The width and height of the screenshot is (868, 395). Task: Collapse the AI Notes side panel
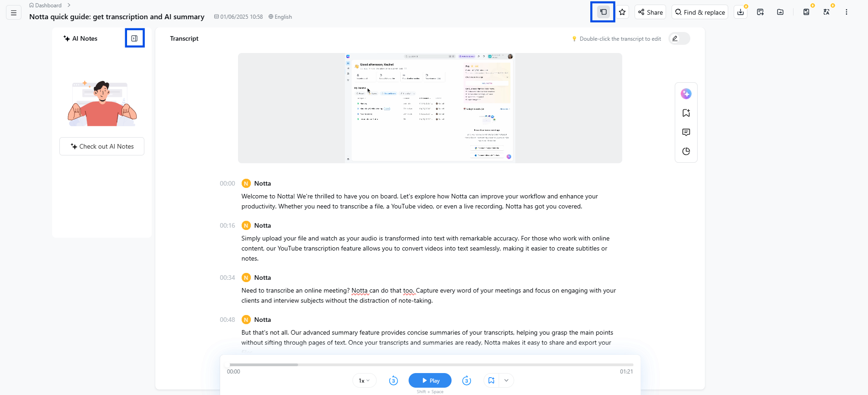coord(134,38)
